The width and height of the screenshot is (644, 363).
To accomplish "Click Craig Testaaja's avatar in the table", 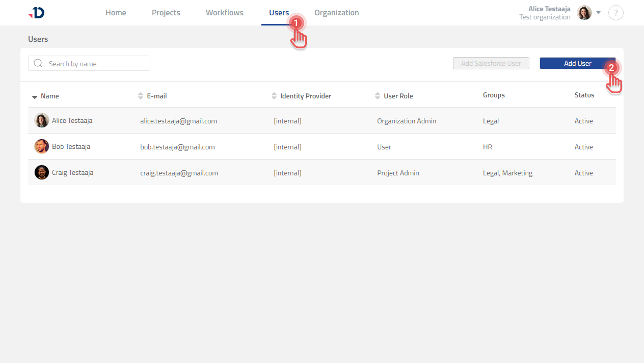I will 41,173.
